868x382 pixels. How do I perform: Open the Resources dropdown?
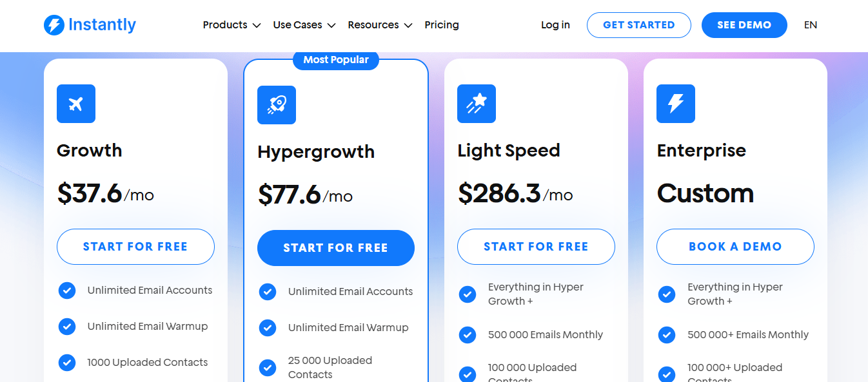click(x=379, y=24)
